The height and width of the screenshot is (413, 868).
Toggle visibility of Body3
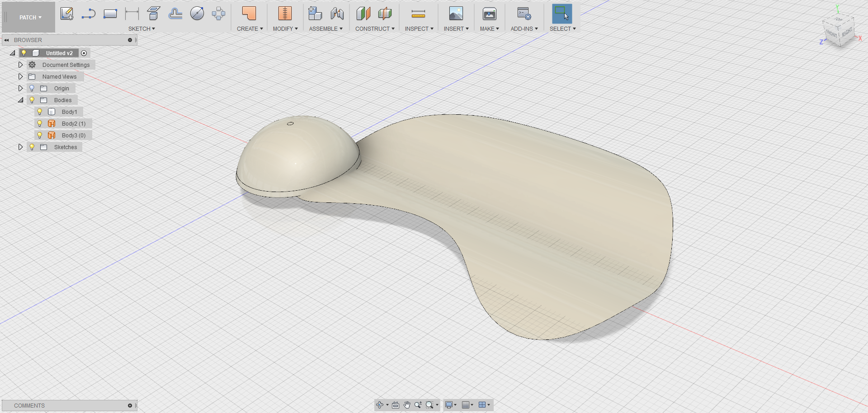pyautogui.click(x=40, y=135)
